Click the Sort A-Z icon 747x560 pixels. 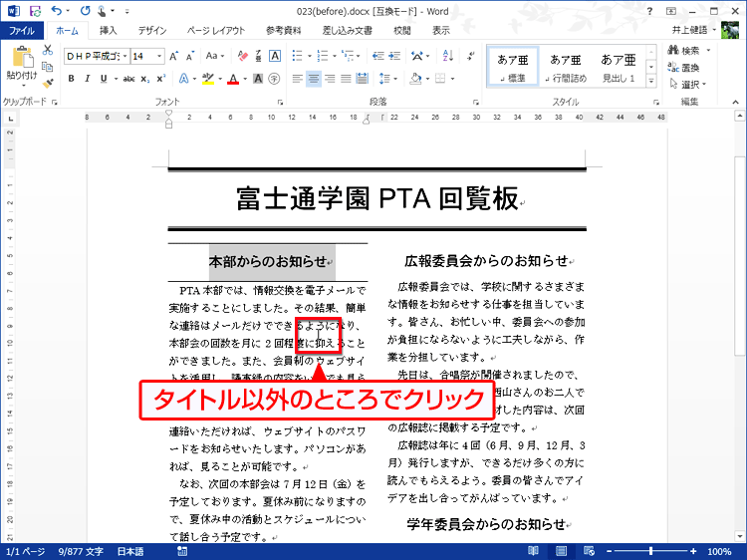pos(448,56)
